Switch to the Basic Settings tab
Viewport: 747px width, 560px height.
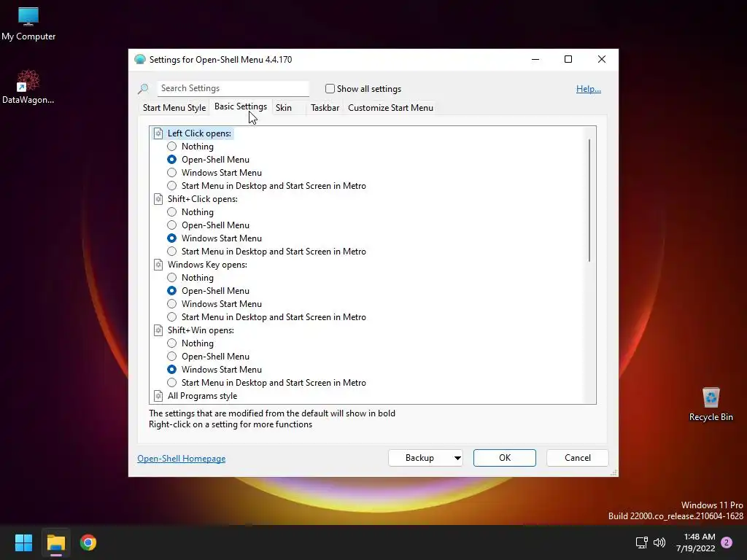(241, 106)
